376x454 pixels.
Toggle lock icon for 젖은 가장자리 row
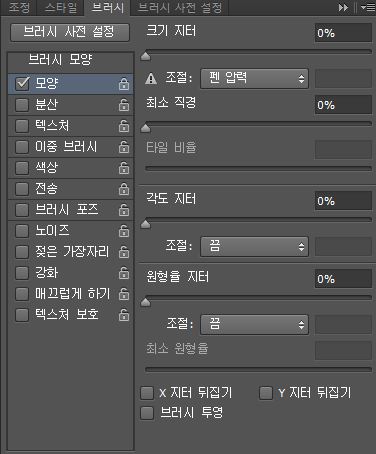[124, 252]
